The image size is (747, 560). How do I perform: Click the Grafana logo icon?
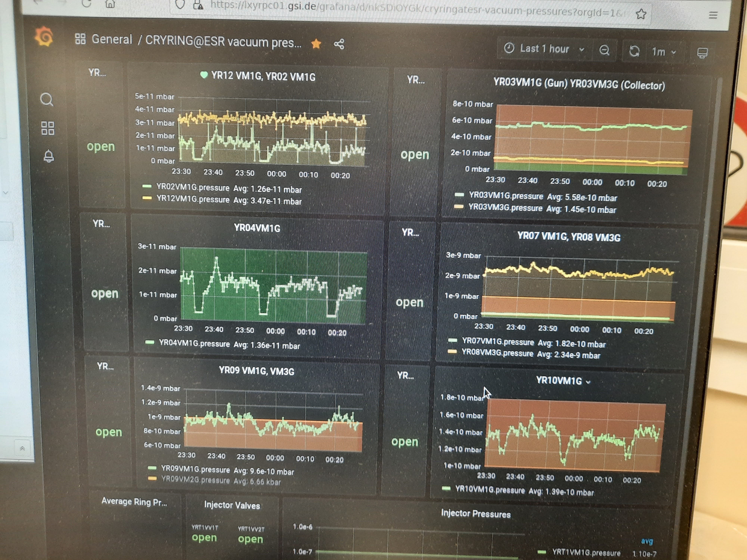[44, 36]
